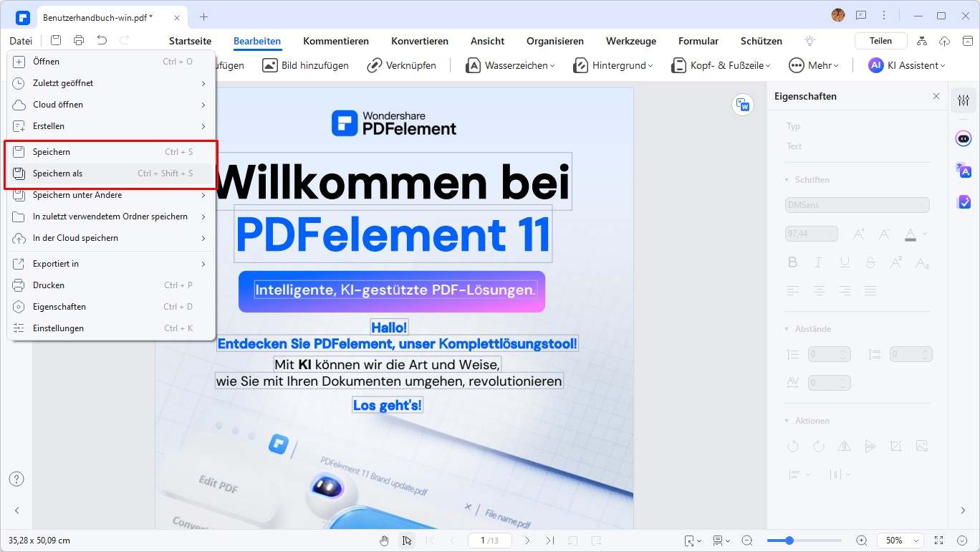Open the Wasserzeichen dropdown

510,65
